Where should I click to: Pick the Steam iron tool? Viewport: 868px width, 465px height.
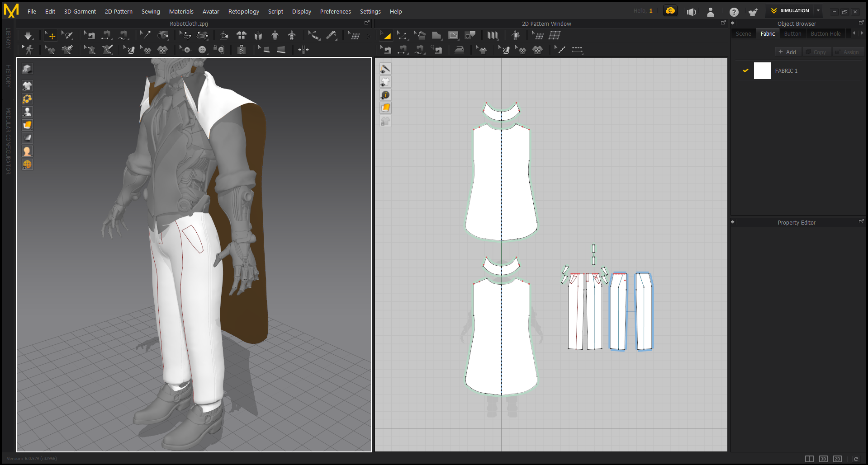tap(459, 50)
